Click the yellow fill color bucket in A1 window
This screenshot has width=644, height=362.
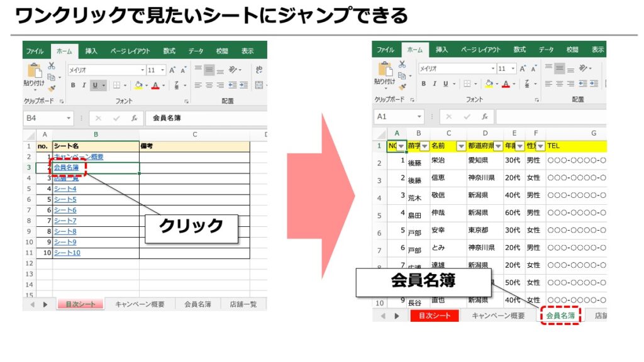click(489, 84)
